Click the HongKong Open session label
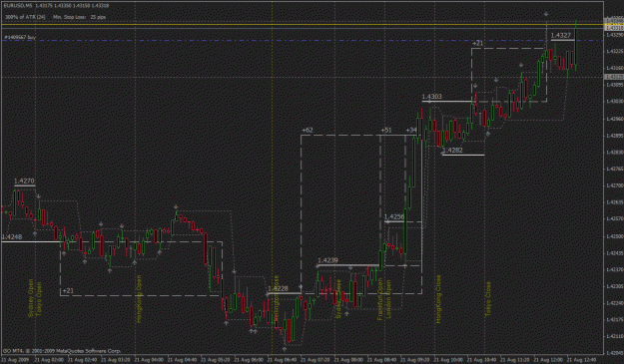This screenshot has width=624, height=364. pos(139,299)
